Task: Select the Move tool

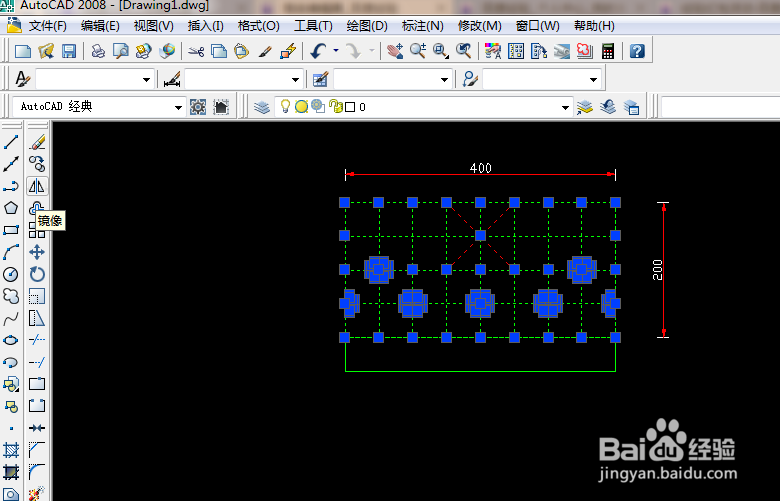Action: [x=37, y=252]
